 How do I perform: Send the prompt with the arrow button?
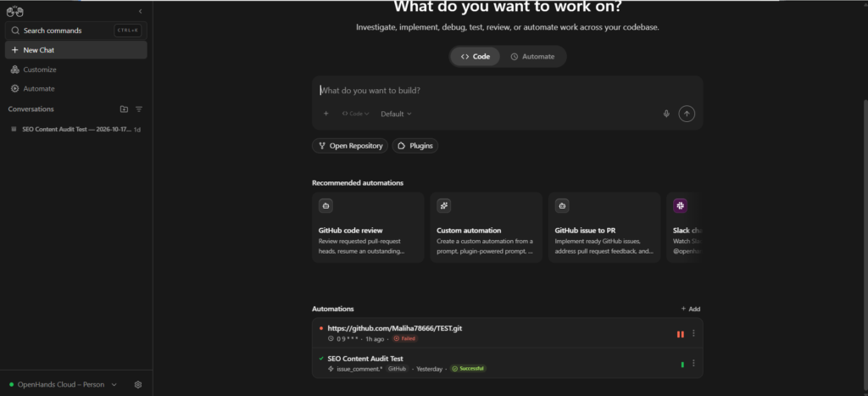687,114
